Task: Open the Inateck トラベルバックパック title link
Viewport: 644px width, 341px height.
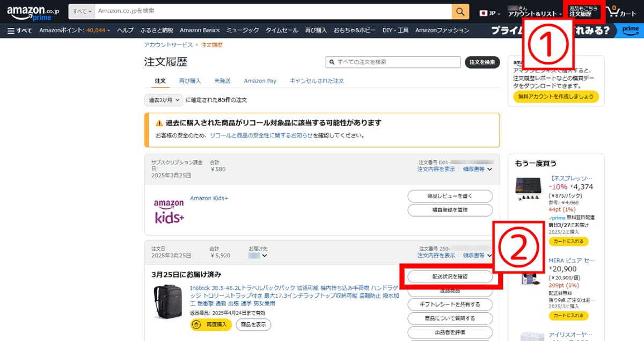Action: 293,296
